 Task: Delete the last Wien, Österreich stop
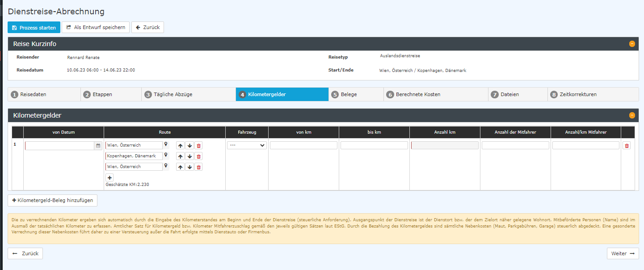(199, 167)
